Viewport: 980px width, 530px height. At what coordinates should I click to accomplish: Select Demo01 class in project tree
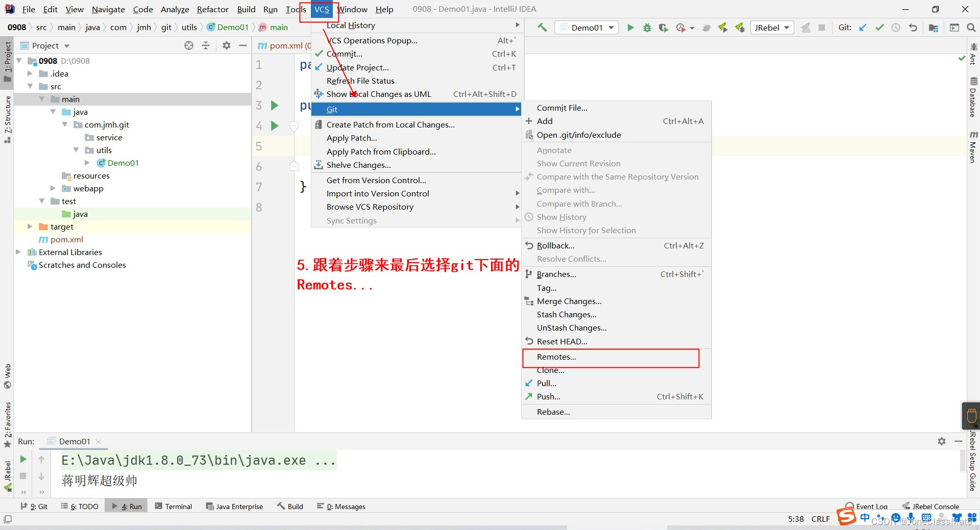point(123,163)
